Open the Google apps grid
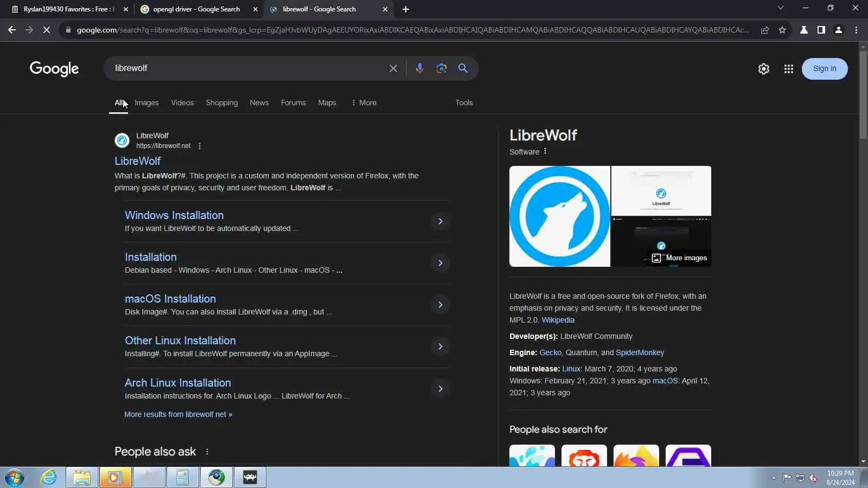This screenshot has height=488, width=868. (789, 69)
